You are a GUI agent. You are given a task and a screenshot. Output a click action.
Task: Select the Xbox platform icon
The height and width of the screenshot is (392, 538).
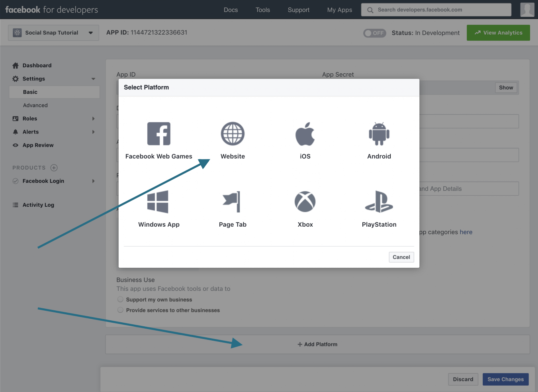click(x=305, y=202)
